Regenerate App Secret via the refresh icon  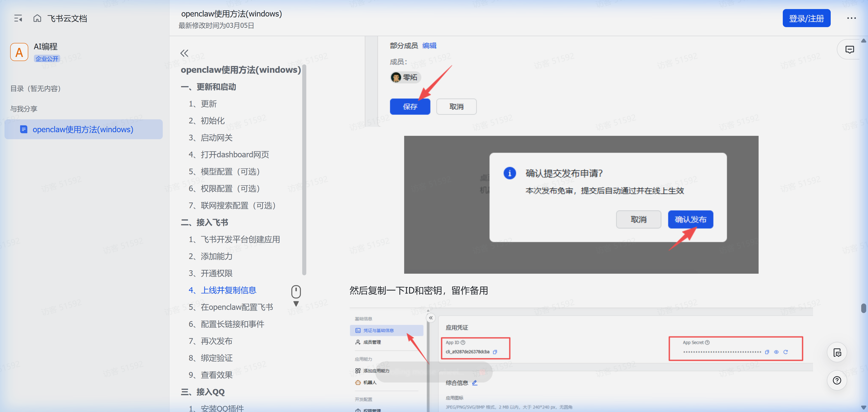point(786,352)
